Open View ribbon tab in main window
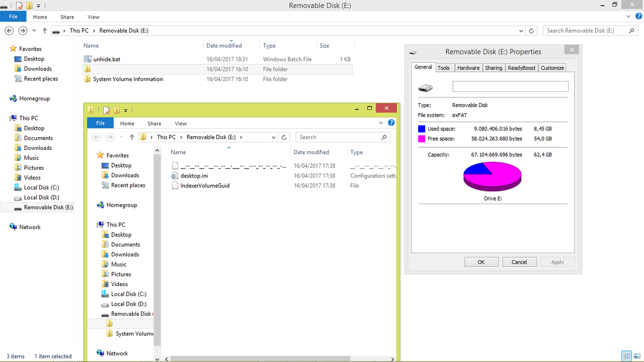This screenshot has height=362, width=644. (x=93, y=17)
